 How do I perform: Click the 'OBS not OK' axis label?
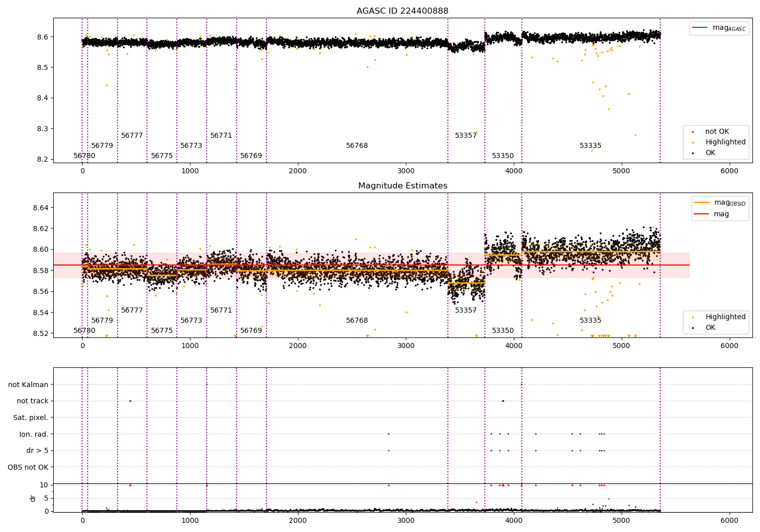(x=28, y=467)
